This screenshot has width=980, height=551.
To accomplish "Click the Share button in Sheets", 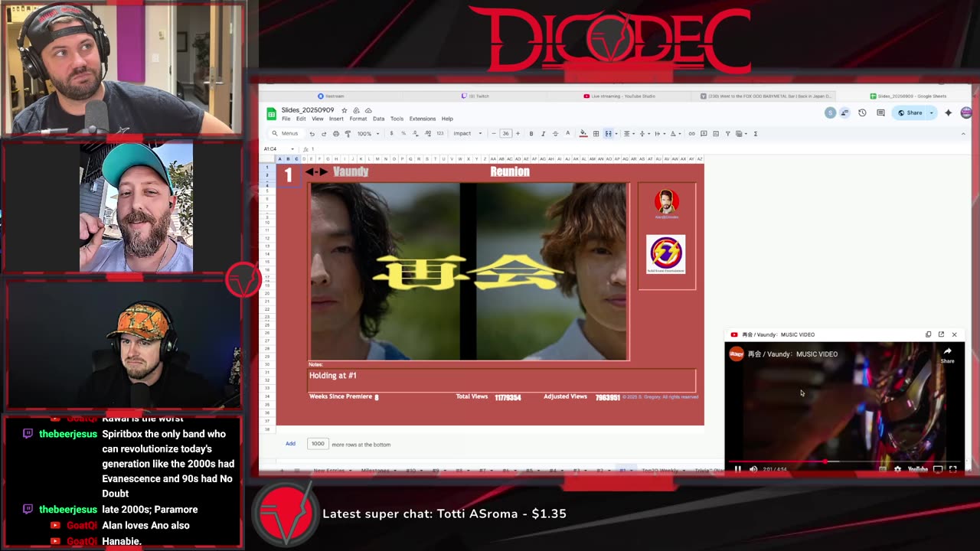I will click(x=910, y=112).
